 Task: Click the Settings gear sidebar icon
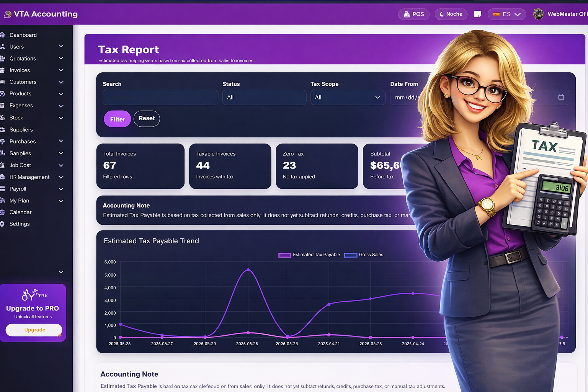pyautogui.click(x=2, y=224)
